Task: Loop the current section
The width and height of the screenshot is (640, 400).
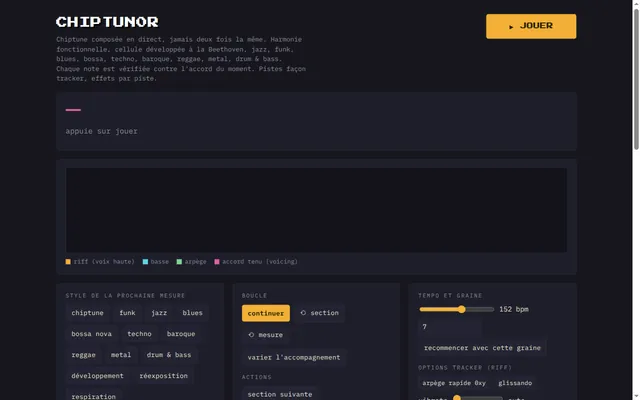Action: coord(320,313)
